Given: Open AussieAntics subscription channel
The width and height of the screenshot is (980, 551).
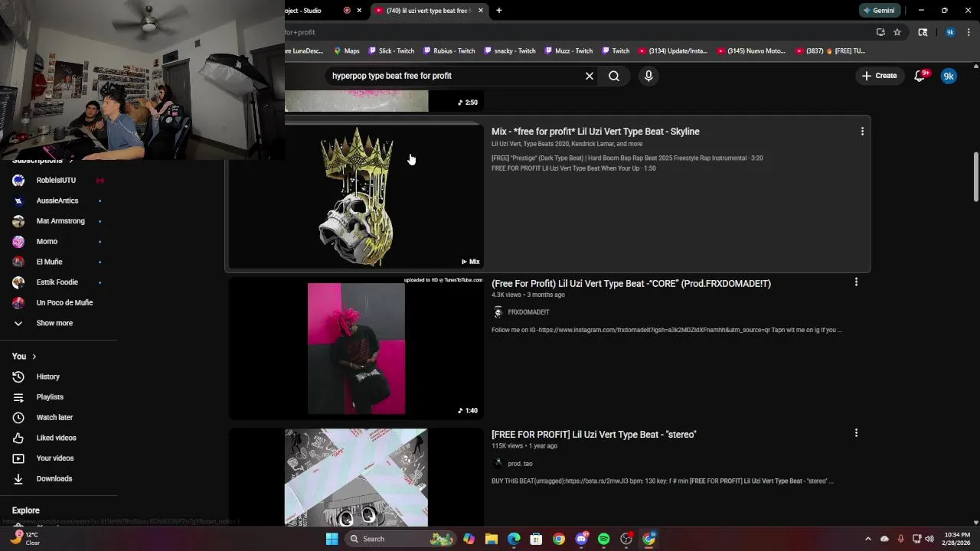Looking at the screenshot, I should pos(58,201).
